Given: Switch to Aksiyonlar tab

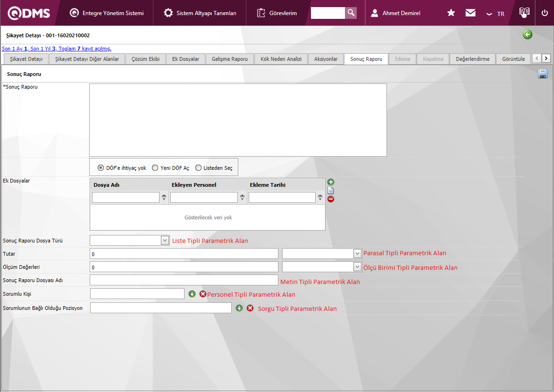Looking at the screenshot, I should [326, 59].
